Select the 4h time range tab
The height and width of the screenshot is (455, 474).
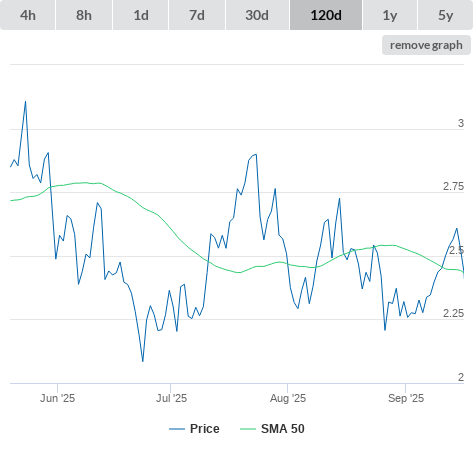click(28, 15)
